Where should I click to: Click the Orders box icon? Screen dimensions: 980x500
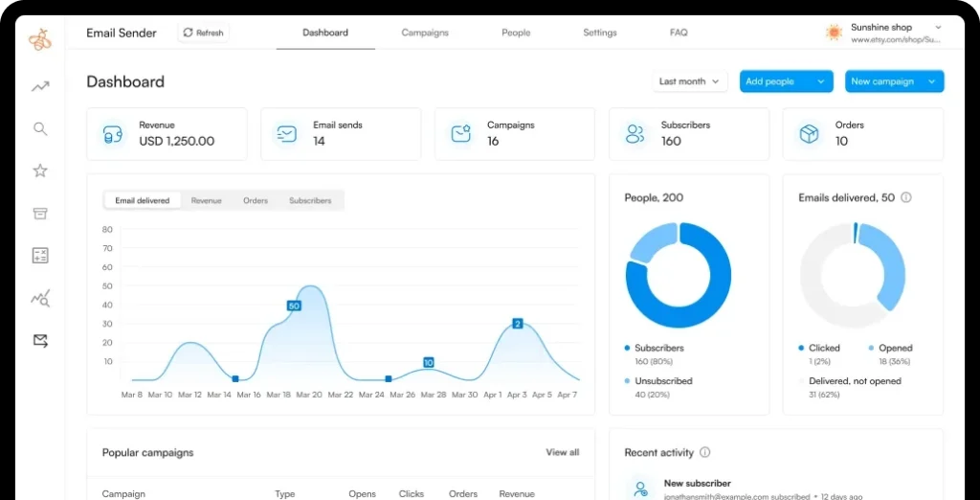click(809, 134)
